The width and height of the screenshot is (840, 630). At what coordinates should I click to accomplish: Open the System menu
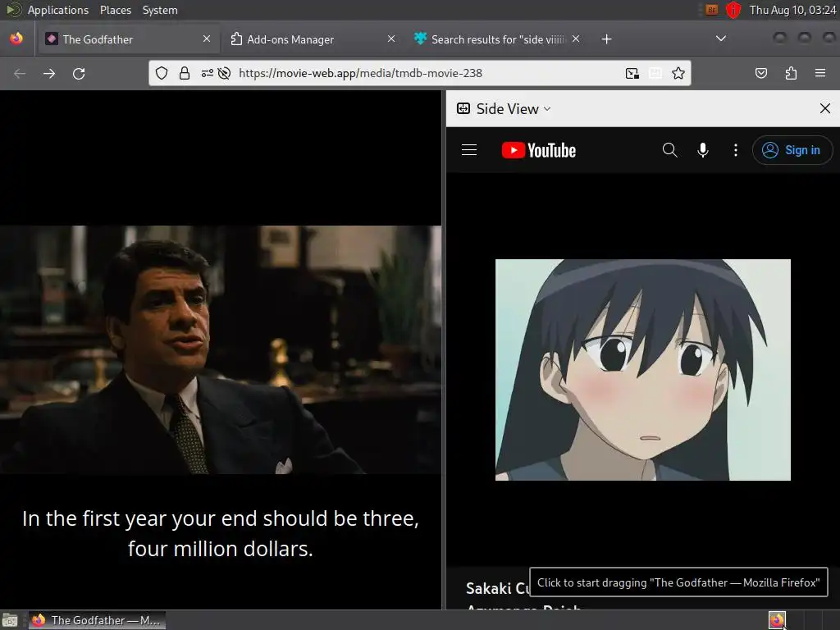point(160,10)
